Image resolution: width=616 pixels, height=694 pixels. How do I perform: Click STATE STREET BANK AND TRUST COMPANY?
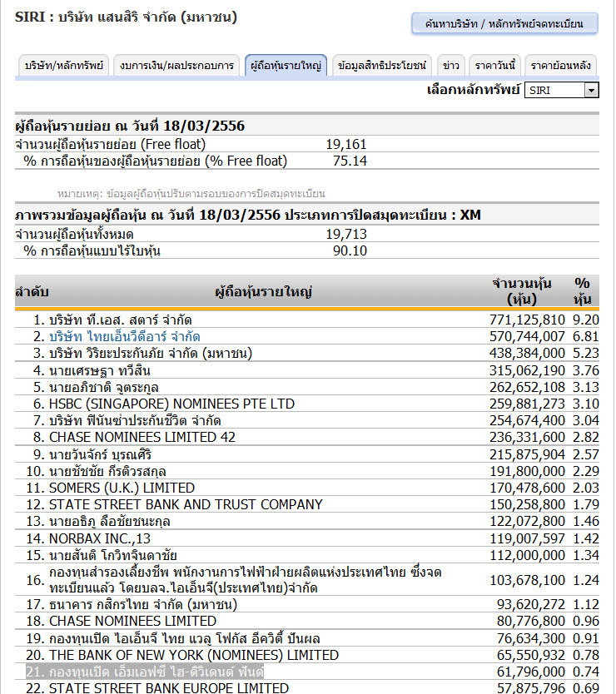click(186, 504)
